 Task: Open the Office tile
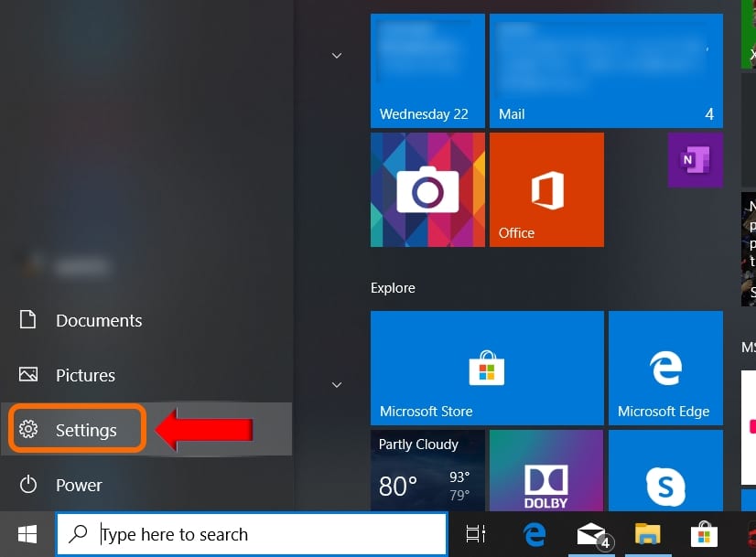[546, 190]
